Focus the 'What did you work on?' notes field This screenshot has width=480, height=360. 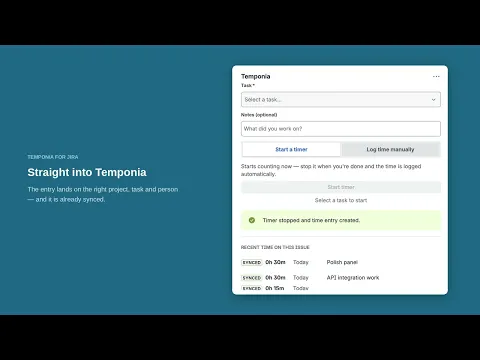click(x=341, y=129)
